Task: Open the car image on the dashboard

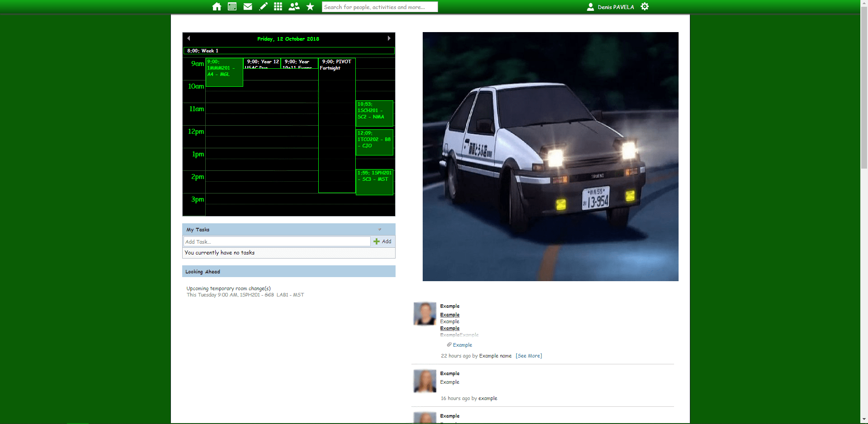Action: point(551,156)
